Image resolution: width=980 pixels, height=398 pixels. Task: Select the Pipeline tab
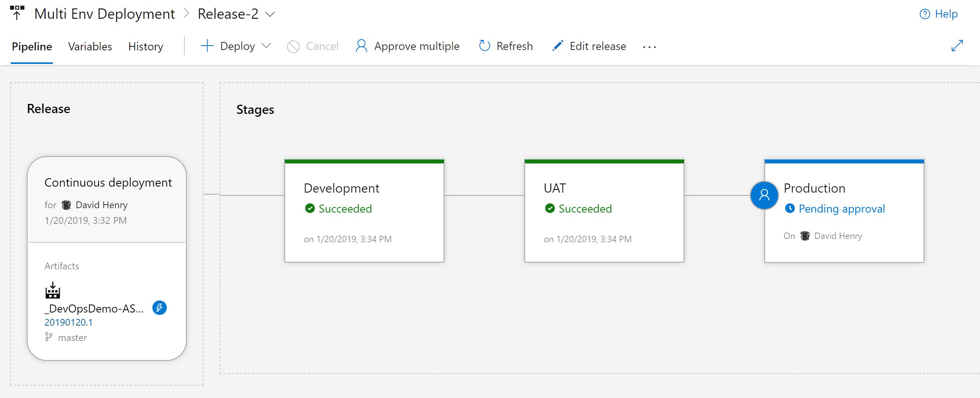(x=32, y=46)
